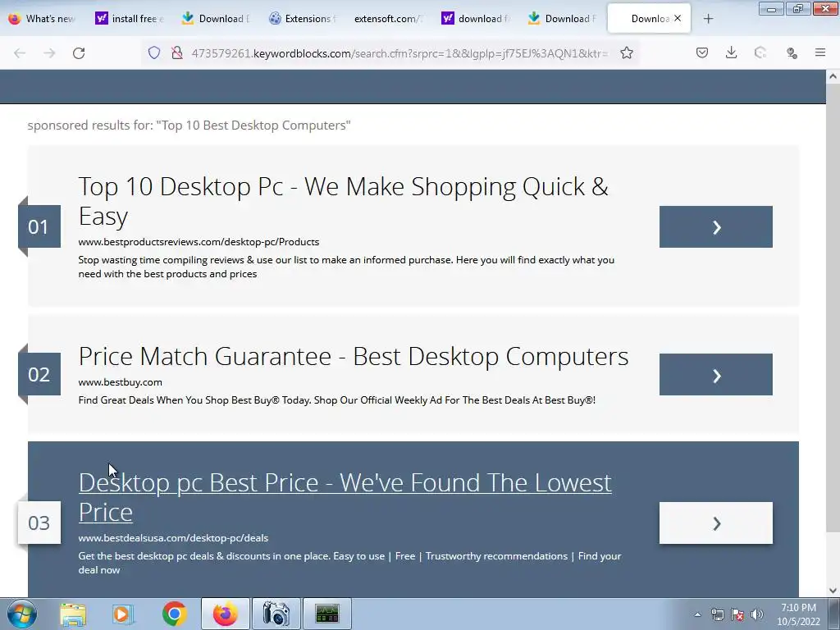Click the www.bestbuy.com URL text
The height and width of the screenshot is (630, 840).
[120, 382]
